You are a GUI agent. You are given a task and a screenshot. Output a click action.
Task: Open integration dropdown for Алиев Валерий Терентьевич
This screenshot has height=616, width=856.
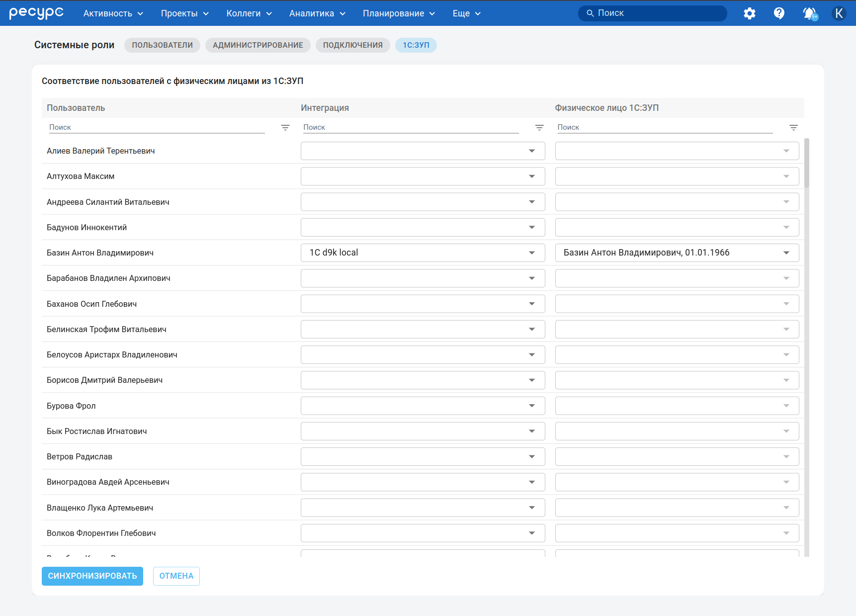pos(423,151)
